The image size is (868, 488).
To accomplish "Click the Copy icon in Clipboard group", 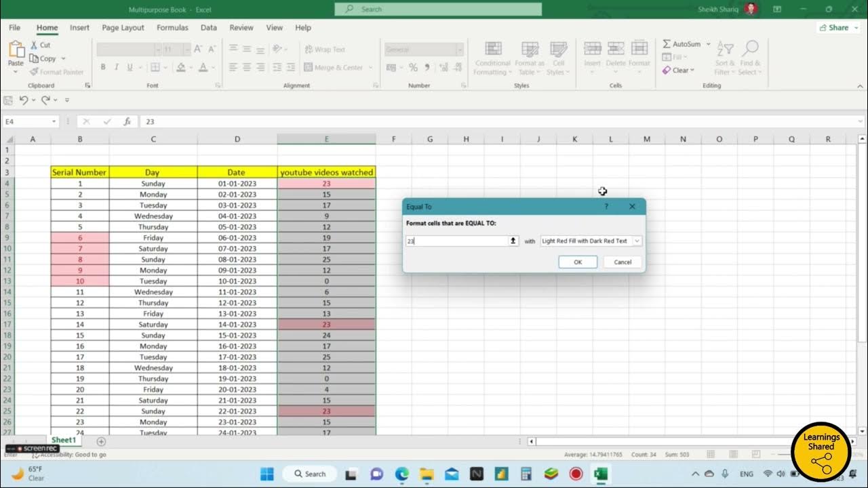I will click(34, 58).
